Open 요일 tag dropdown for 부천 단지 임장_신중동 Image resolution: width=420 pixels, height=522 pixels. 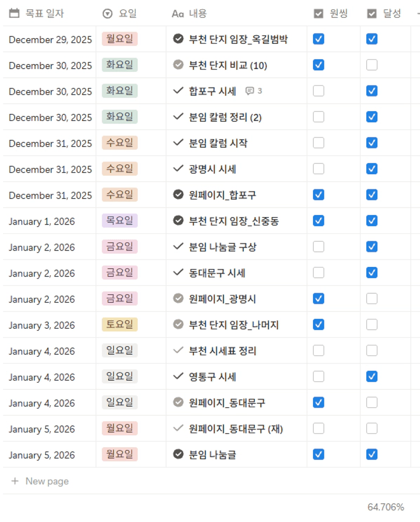pos(120,221)
